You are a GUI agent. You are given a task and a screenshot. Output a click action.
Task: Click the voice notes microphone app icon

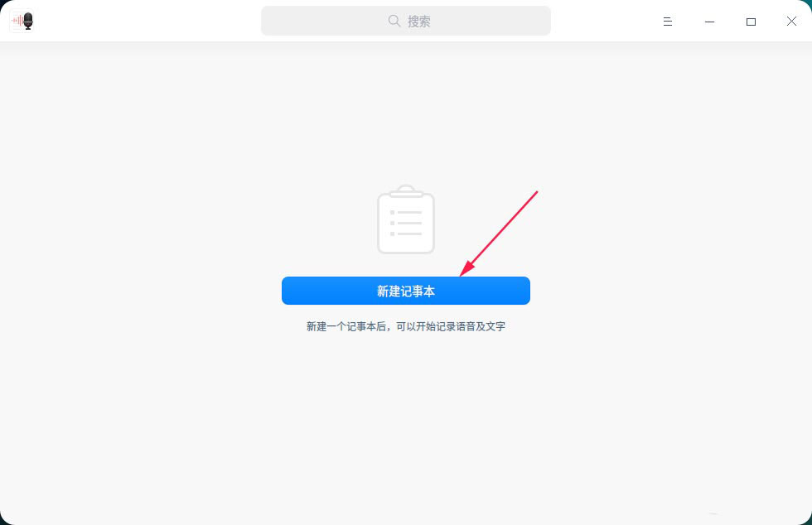(x=22, y=21)
